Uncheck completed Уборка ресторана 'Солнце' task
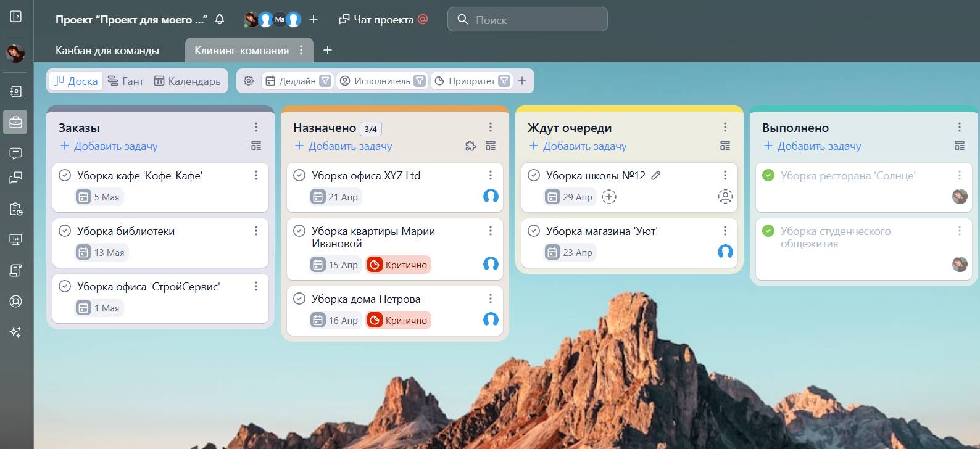 coord(768,176)
